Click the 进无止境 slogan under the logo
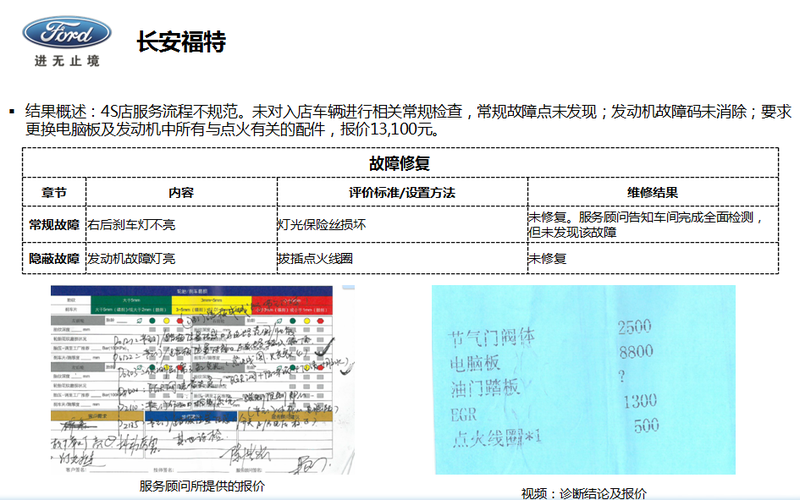This screenshot has width=800, height=500. click(67, 61)
